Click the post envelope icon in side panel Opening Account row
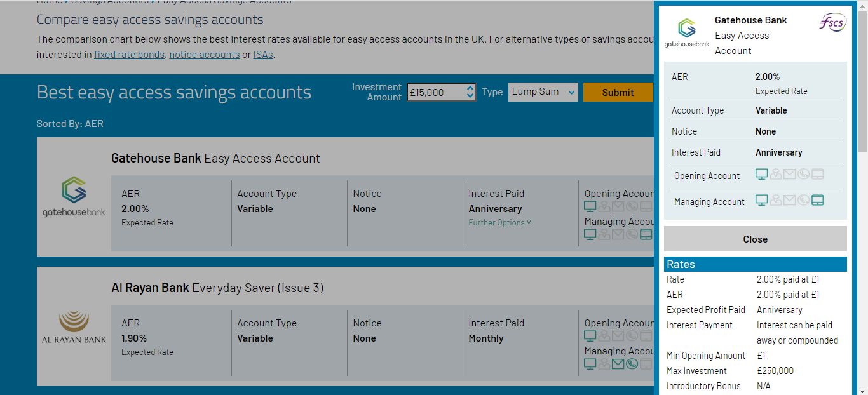 tap(789, 175)
